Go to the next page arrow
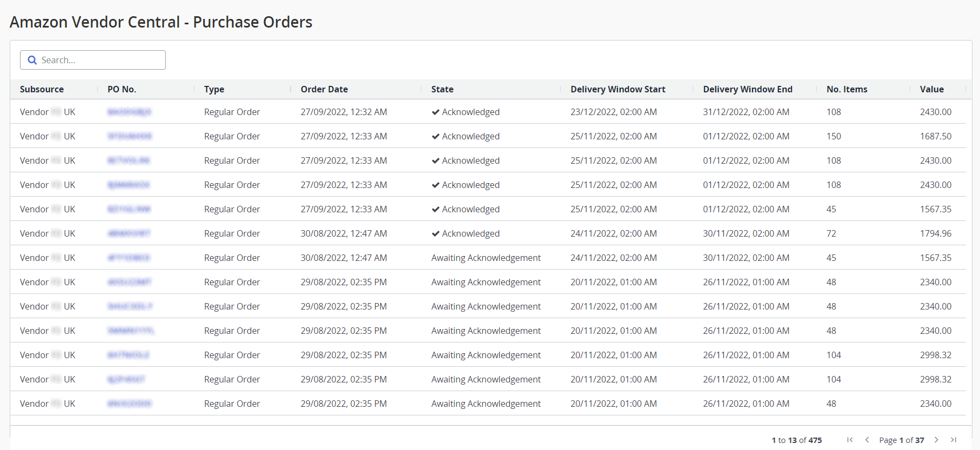The image size is (980, 450). (936, 440)
